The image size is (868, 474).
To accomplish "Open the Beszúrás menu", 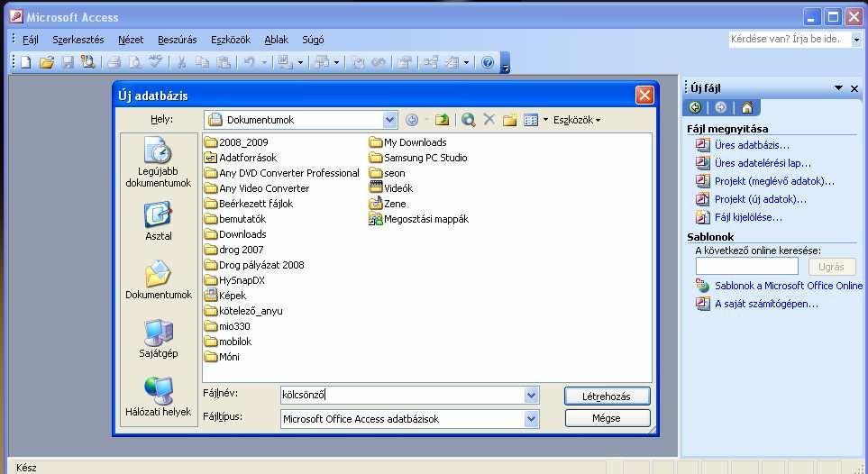I will (178, 40).
